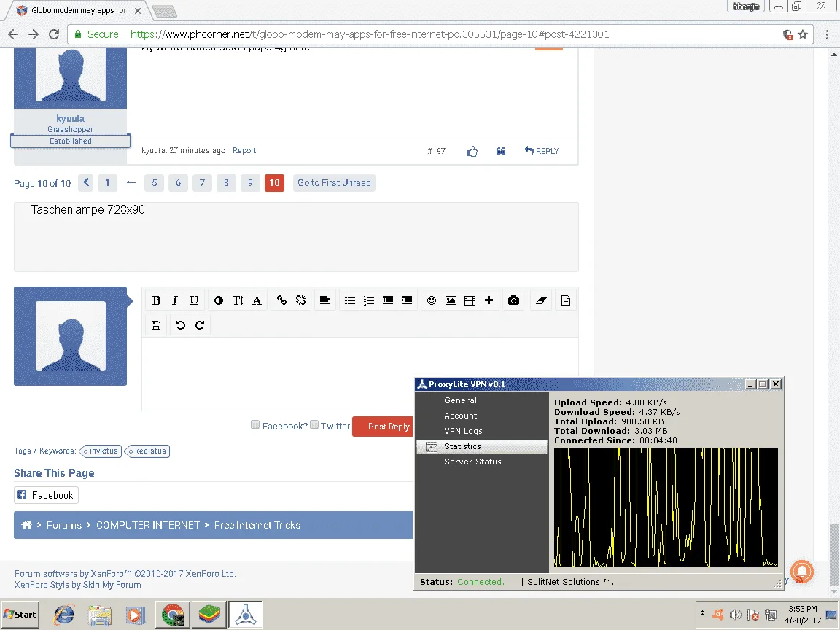Image resolution: width=840 pixels, height=630 pixels.
Task: Tick the Facebook? share checkbox
Action: point(255,425)
